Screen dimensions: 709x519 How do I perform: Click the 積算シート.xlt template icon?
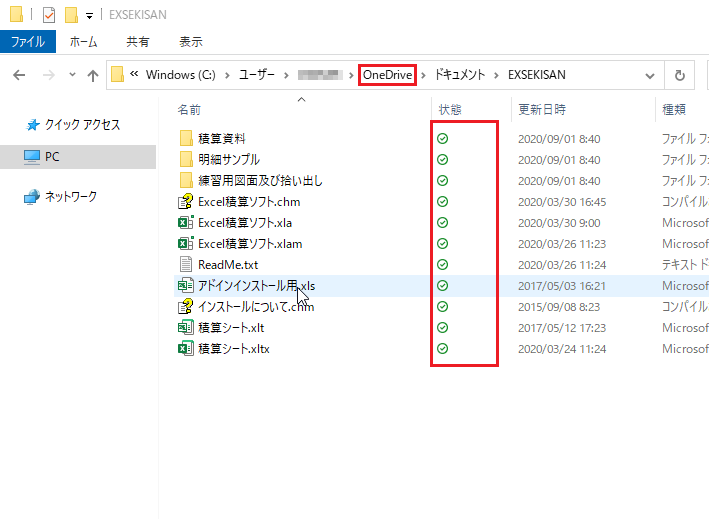click(x=186, y=328)
